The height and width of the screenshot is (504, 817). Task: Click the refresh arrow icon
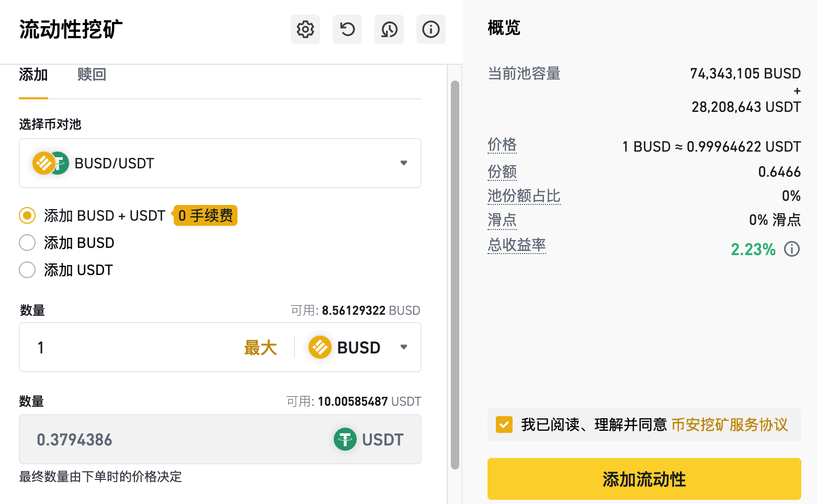point(347,29)
